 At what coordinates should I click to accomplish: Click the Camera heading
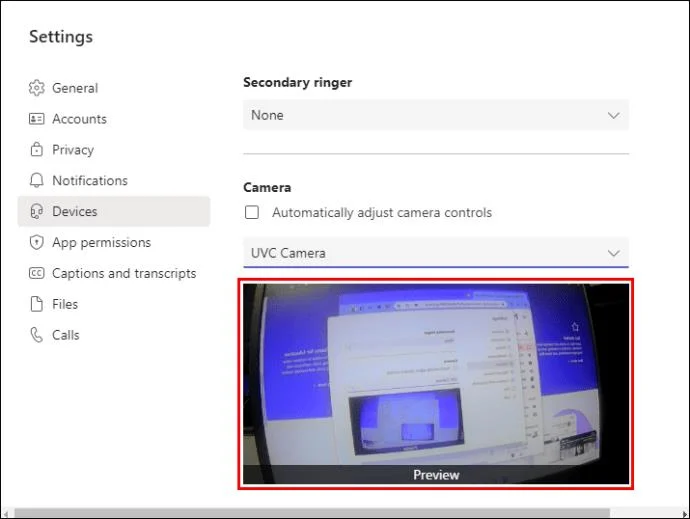tap(267, 188)
